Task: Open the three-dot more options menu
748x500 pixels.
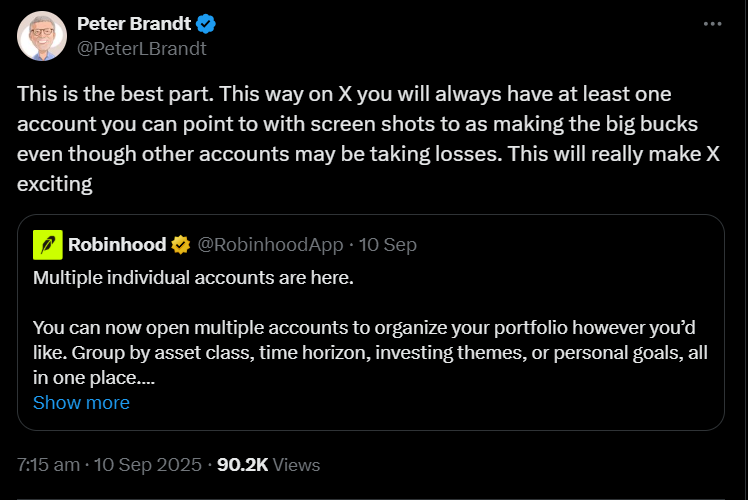Action: coord(711,24)
